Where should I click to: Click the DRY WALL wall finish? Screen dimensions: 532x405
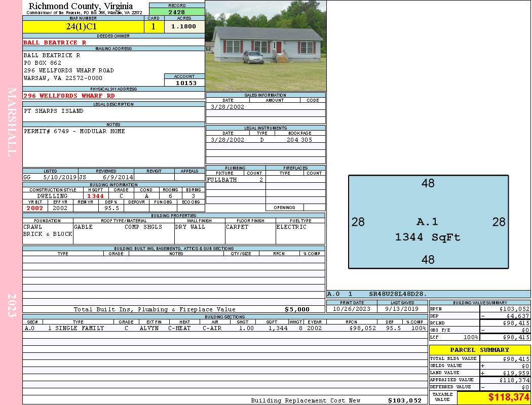point(190,227)
